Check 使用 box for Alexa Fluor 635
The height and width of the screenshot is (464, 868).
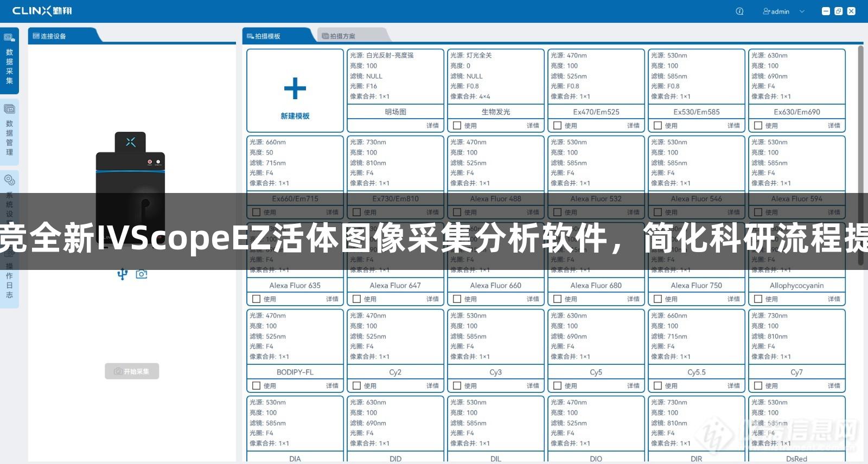click(x=256, y=299)
